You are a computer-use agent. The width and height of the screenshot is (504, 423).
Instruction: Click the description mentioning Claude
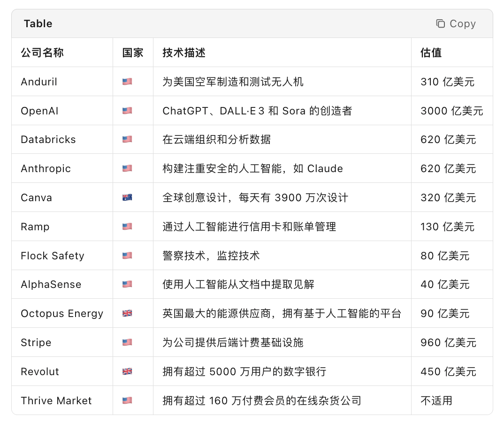click(x=252, y=168)
